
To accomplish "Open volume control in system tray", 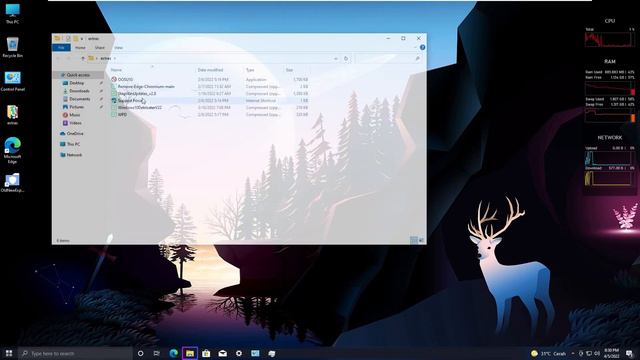I will coord(597,353).
